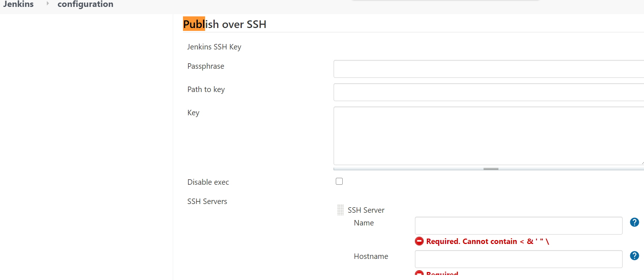Click the Hostname label
The height and width of the screenshot is (280, 644).
[371, 256]
